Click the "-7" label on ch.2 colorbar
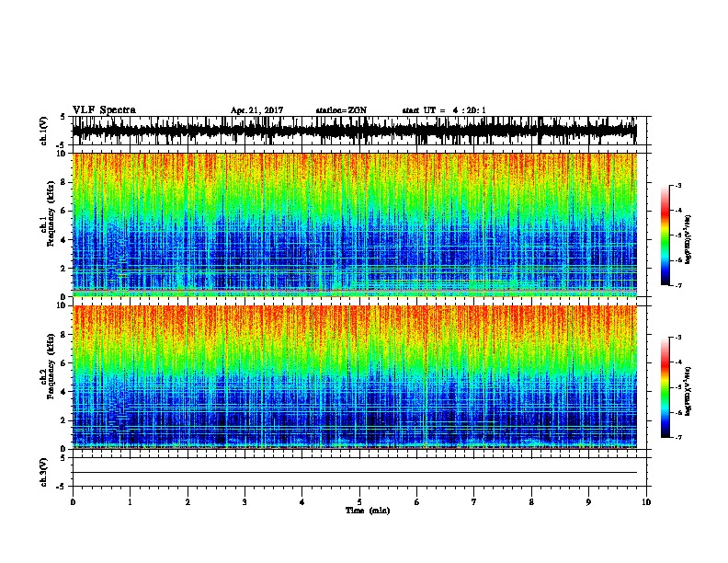This screenshot has height=563, width=728. pyautogui.click(x=677, y=437)
